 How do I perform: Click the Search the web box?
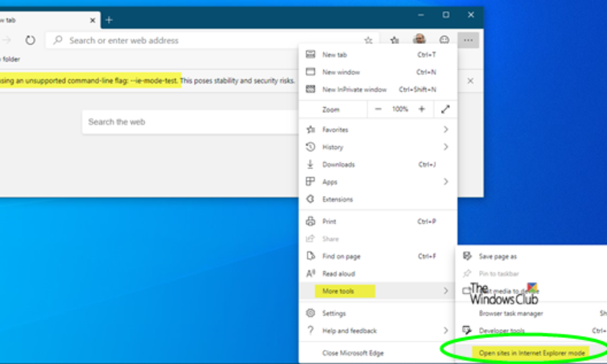tap(190, 122)
